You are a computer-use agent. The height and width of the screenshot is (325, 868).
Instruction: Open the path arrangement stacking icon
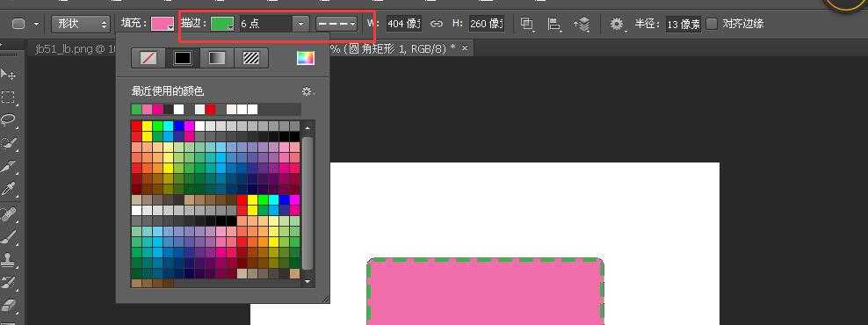coord(582,24)
